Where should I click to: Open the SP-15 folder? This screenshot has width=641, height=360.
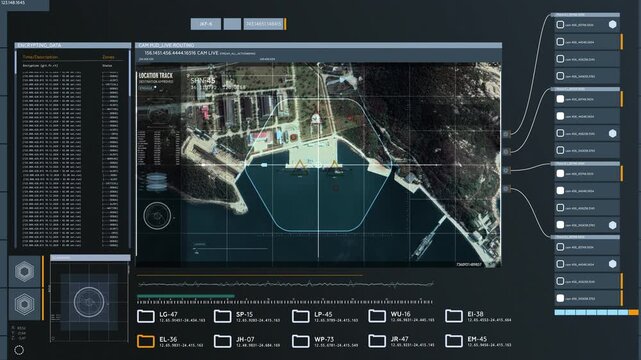click(x=222, y=316)
